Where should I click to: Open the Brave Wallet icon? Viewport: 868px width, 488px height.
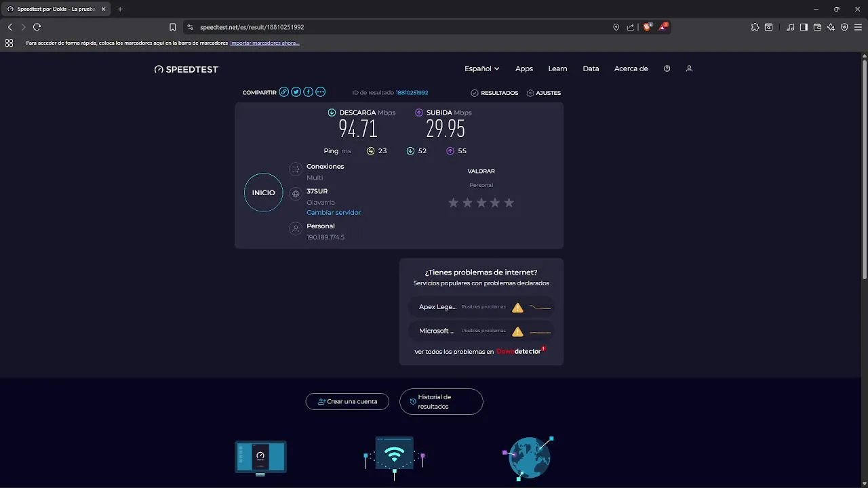point(817,27)
